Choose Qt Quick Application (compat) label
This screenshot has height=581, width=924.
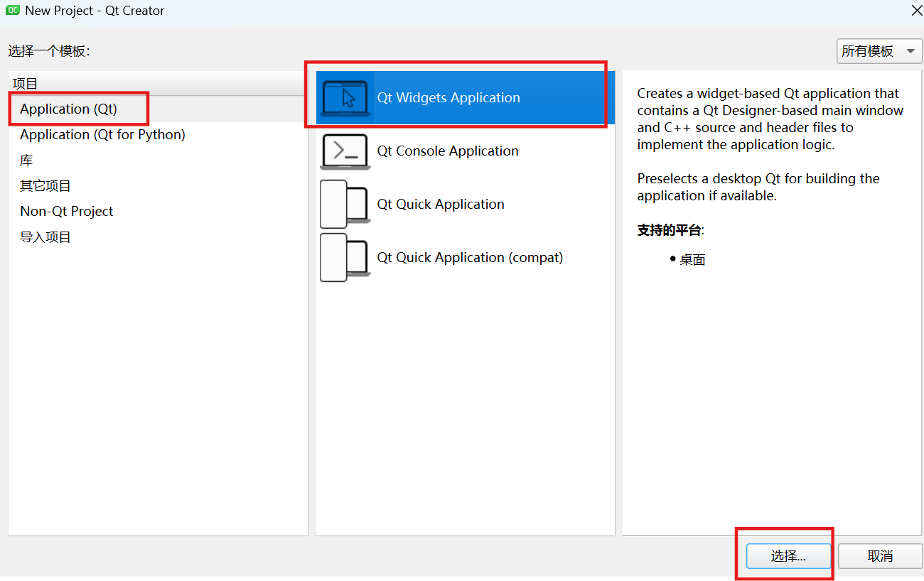pyautogui.click(x=470, y=258)
